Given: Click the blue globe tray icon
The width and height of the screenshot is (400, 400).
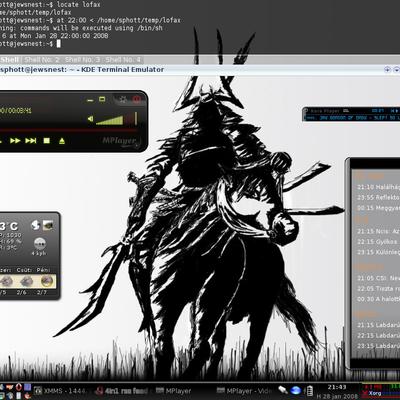Looking at the screenshot, I should coord(295,390).
